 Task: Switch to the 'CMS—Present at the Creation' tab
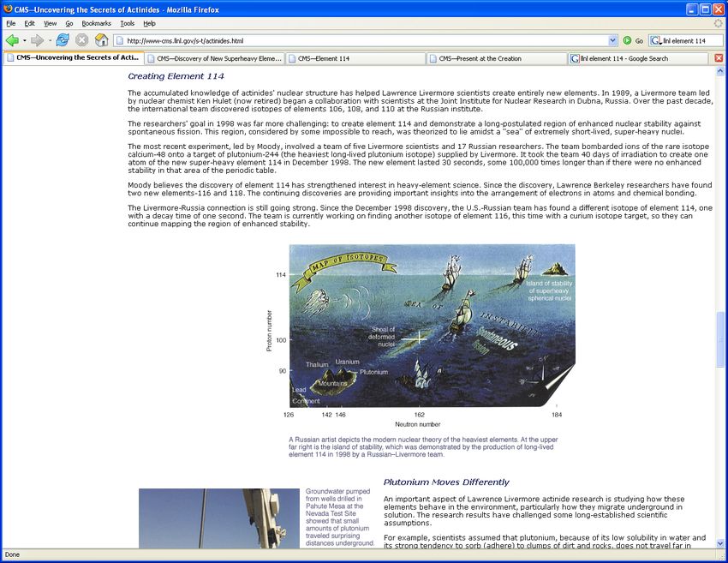pyautogui.click(x=497, y=58)
